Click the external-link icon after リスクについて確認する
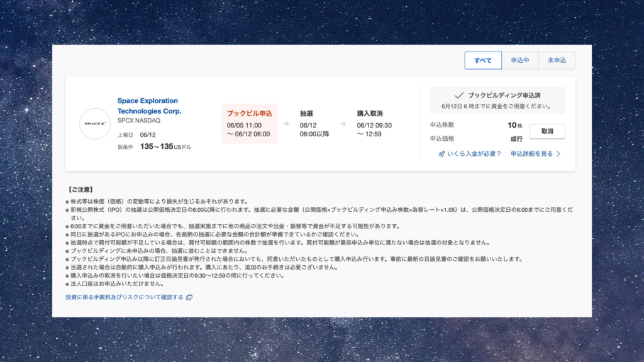The height and width of the screenshot is (362, 644). tap(189, 297)
